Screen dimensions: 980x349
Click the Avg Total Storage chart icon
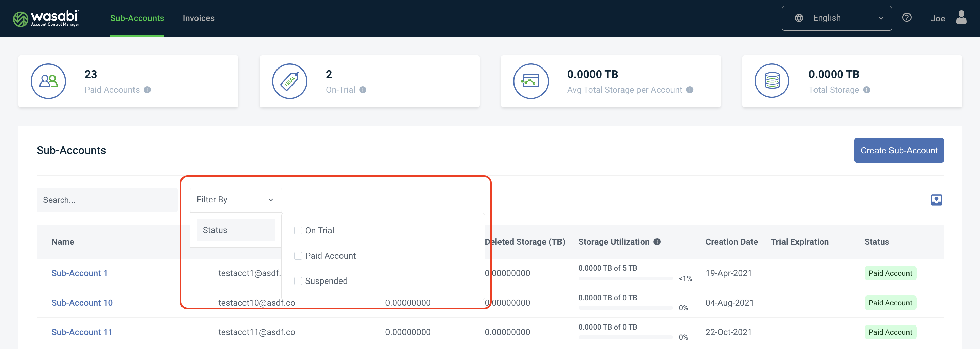coord(531,81)
